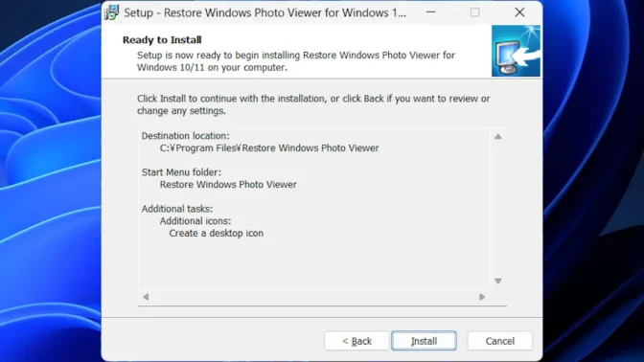Click the 'Start Menu folder:' label
The width and height of the screenshot is (644, 362).
click(181, 172)
